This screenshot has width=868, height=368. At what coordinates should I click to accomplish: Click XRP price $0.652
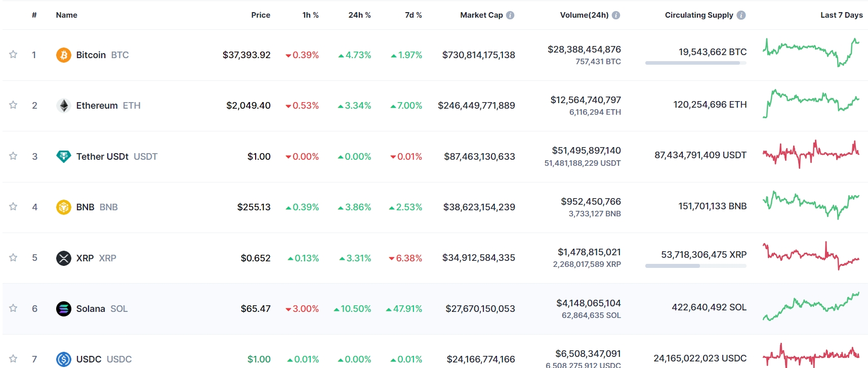(x=256, y=258)
